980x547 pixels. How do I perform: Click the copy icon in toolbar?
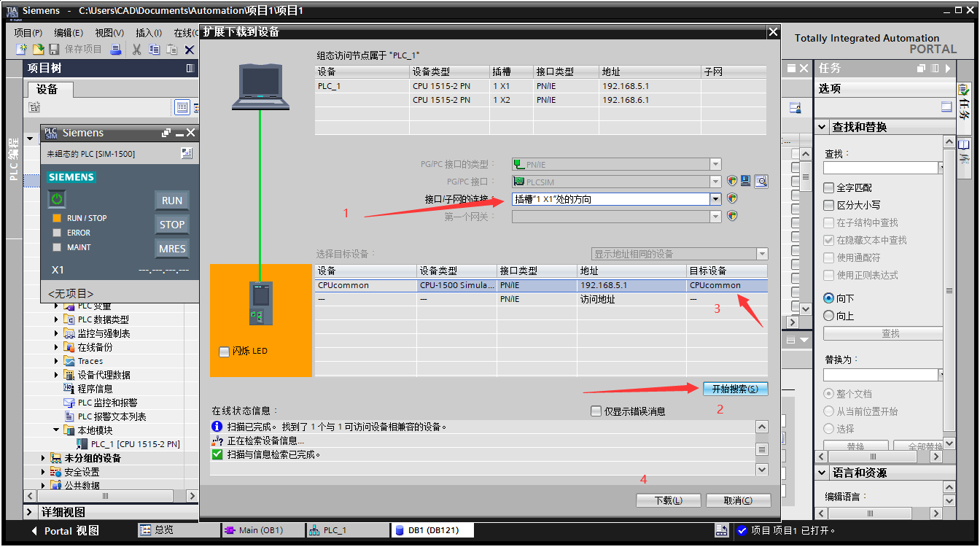click(x=154, y=49)
